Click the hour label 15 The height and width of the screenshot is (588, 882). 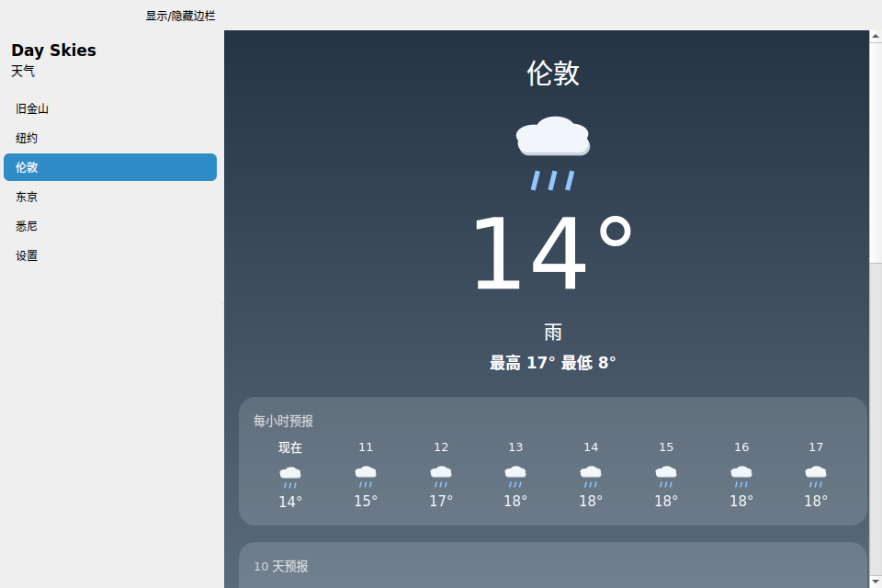pyautogui.click(x=666, y=447)
